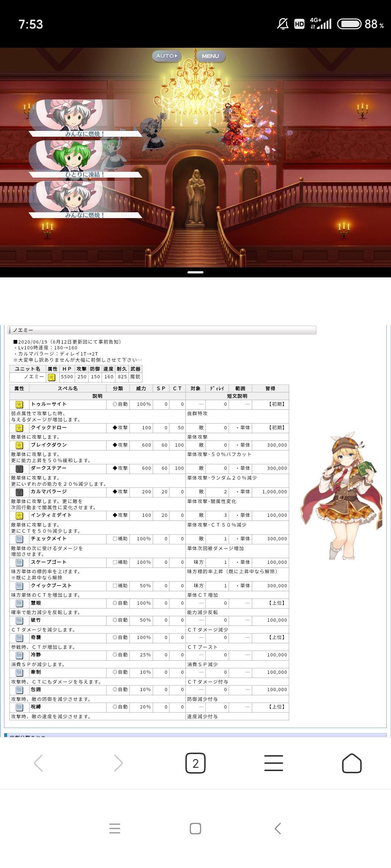The image size is (391, 868).
Task: Go to the browser home page icon
Action: pyautogui.click(x=352, y=763)
